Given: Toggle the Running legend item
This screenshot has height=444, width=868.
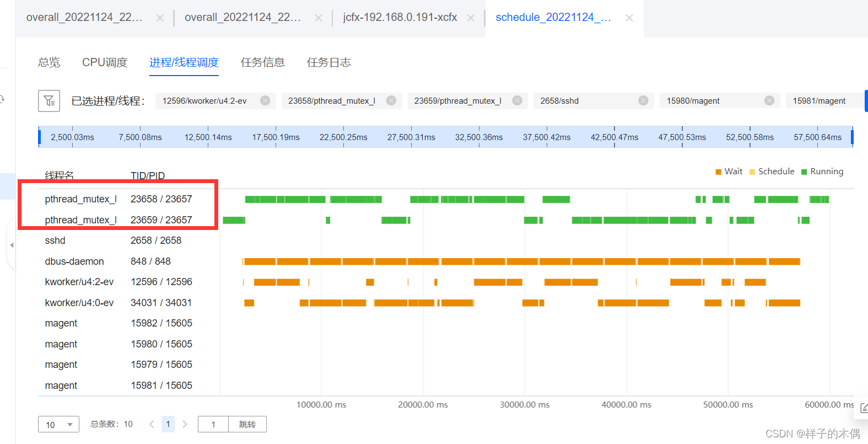Looking at the screenshot, I should coord(822,172).
